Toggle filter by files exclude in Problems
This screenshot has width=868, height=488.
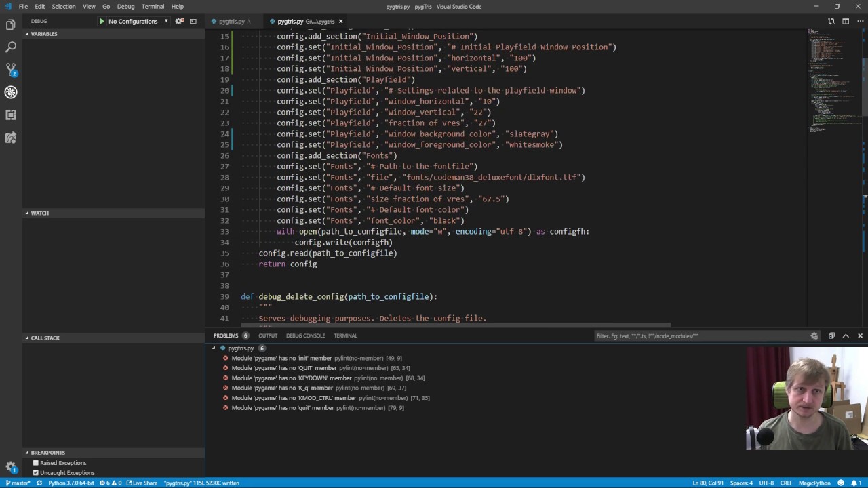point(814,335)
